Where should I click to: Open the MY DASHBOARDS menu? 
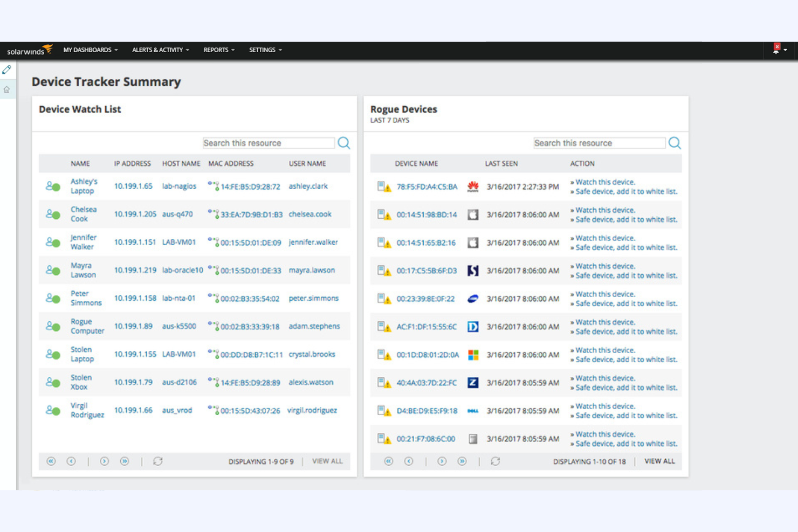(90, 50)
